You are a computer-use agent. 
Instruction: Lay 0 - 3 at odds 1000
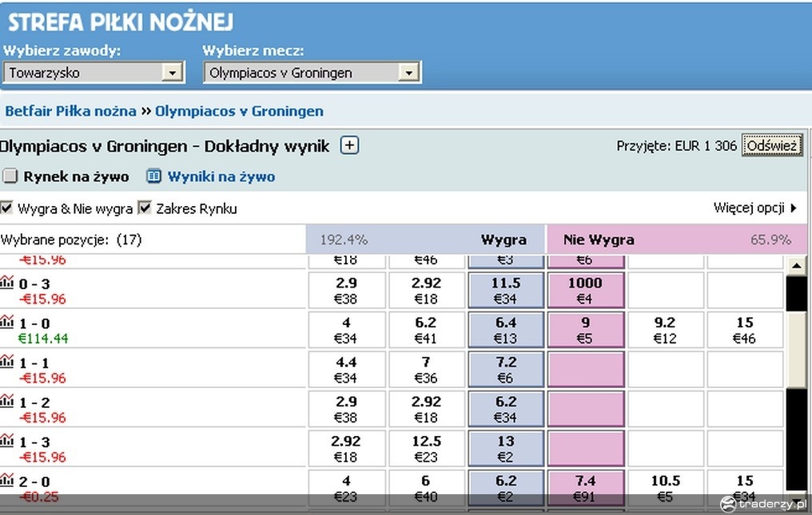coord(585,290)
